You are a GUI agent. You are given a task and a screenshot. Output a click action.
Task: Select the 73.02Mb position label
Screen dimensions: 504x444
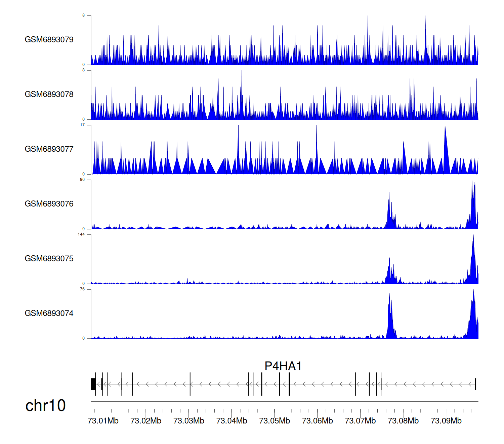pos(146,421)
